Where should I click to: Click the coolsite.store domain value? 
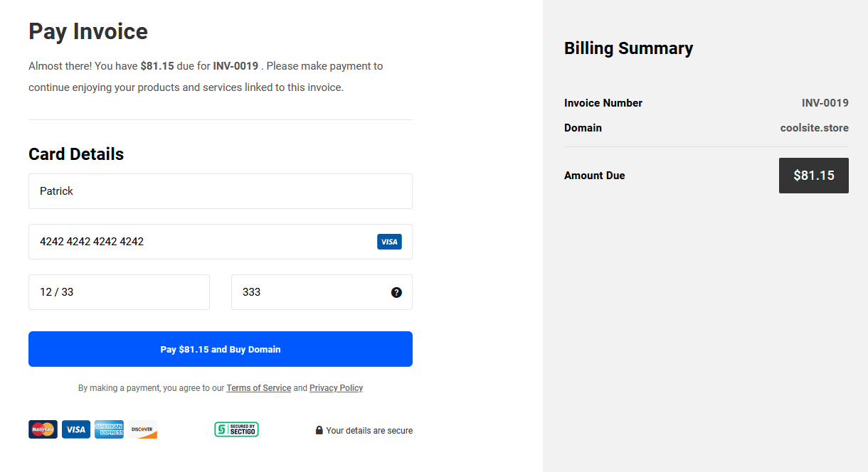[x=815, y=128]
